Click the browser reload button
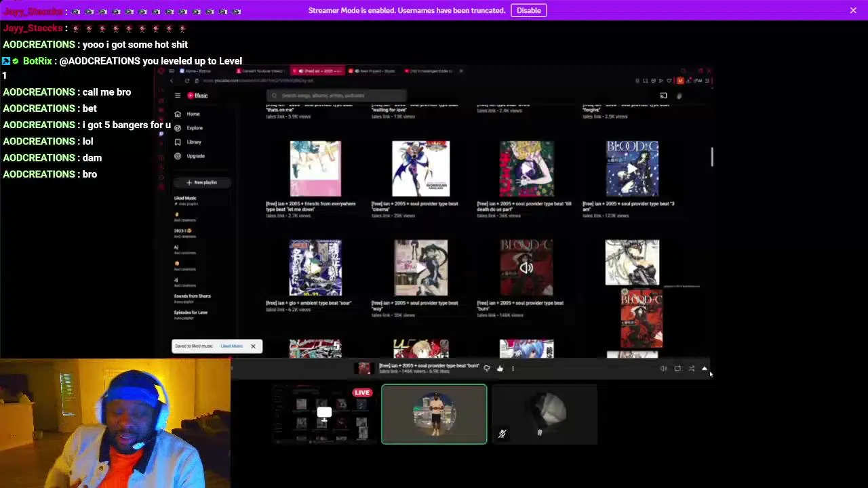 187,81
